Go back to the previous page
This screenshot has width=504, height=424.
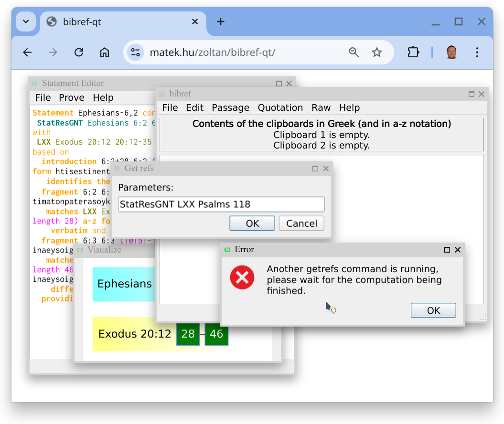[x=27, y=53]
